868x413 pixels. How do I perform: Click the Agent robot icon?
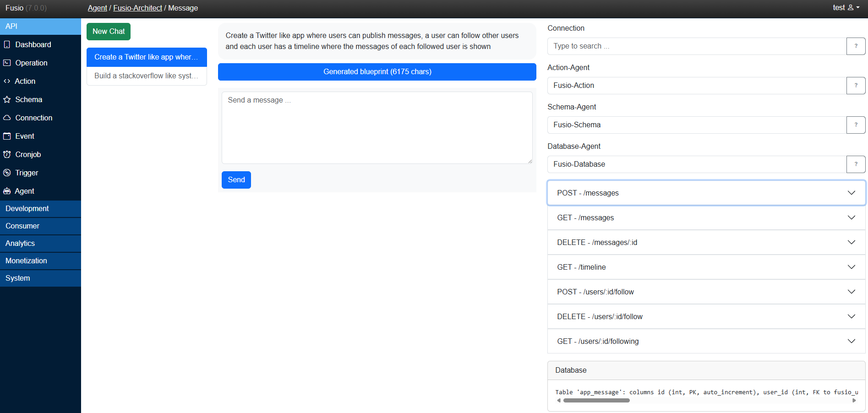7,191
